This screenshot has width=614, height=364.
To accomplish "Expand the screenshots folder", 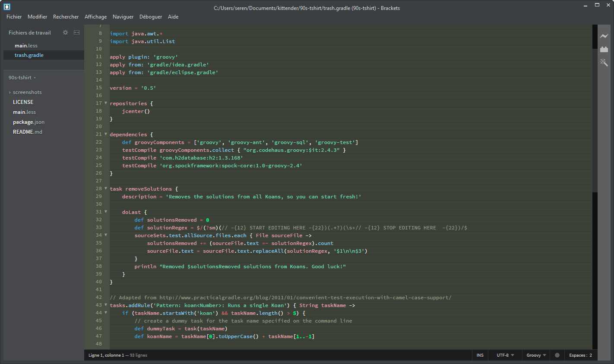I will click(10, 92).
